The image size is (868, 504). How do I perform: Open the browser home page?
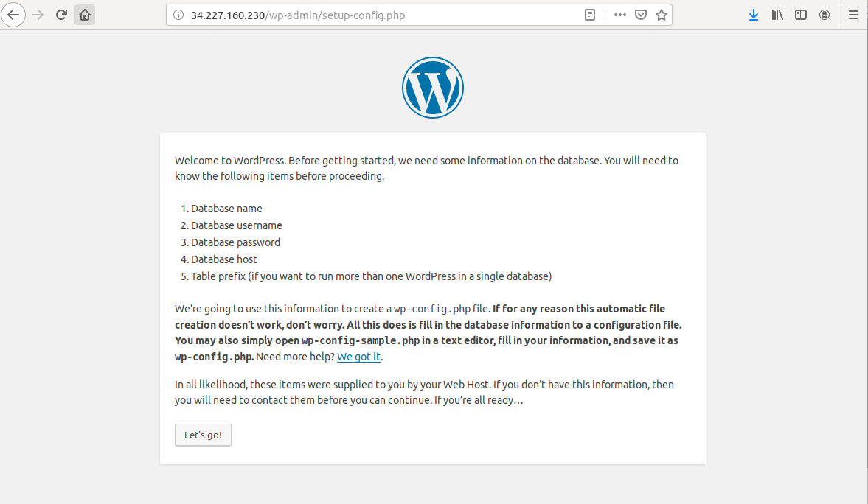[x=85, y=15]
